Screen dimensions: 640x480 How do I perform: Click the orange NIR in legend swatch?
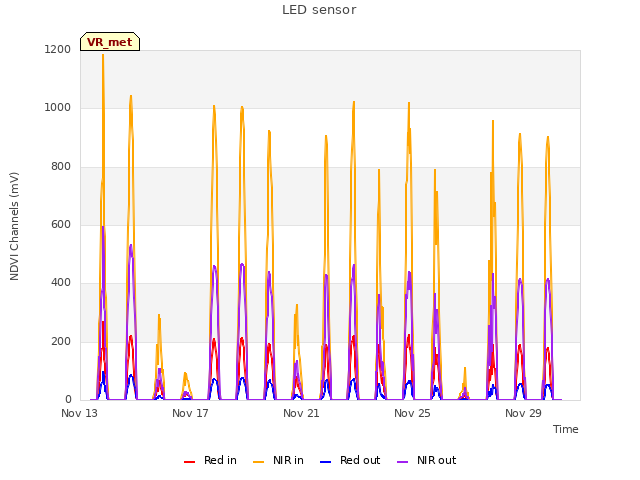(258, 462)
